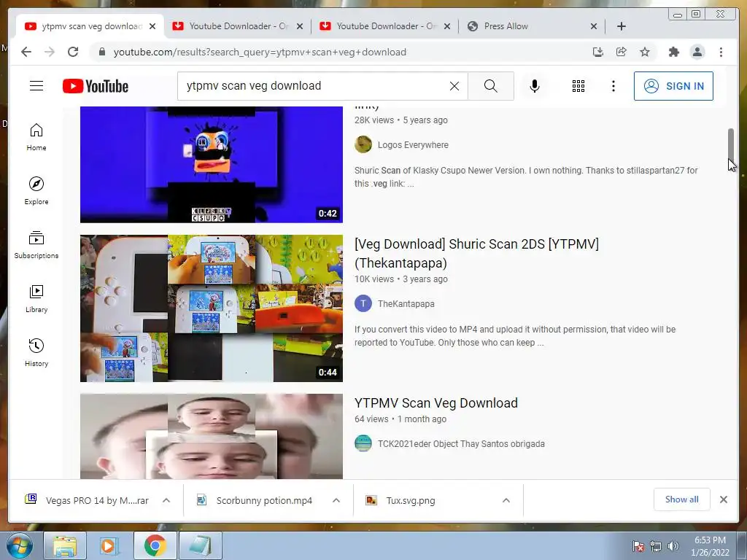Expand options for Scorbunny potion.mp4 download

(336, 500)
